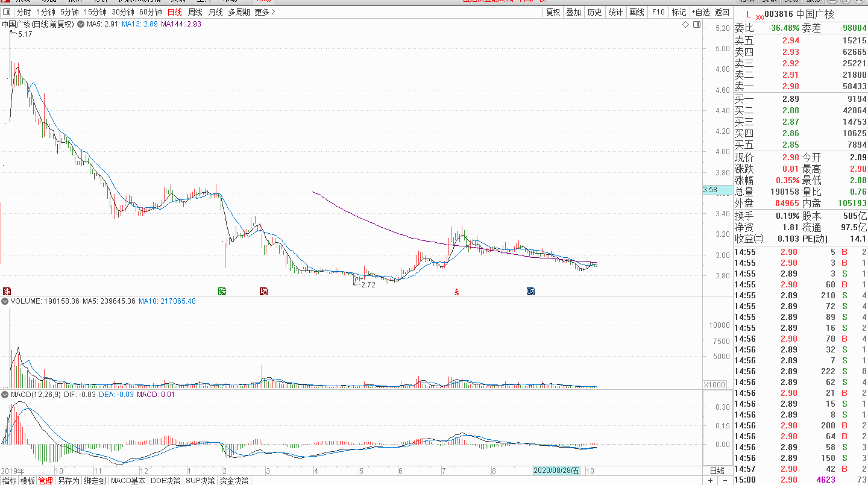Click the 003816 中国广核 stock title
This screenshot has width=868, height=485.
[799, 14]
